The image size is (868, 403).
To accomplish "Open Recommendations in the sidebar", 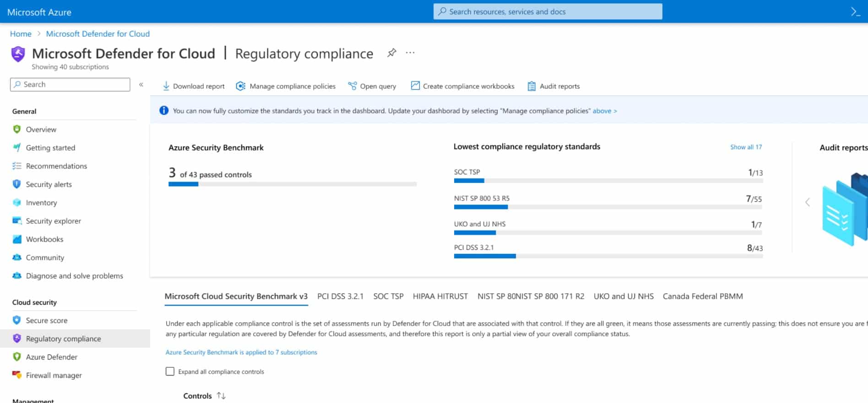I will tap(56, 166).
